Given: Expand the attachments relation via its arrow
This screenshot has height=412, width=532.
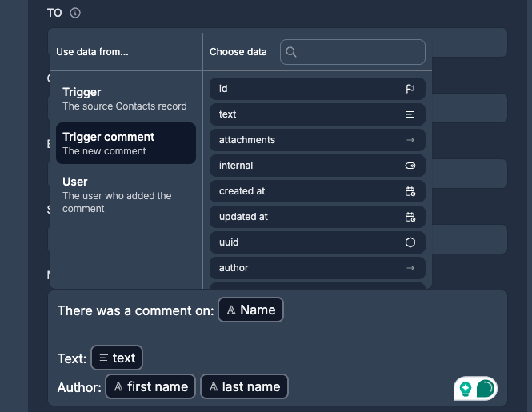Looking at the screenshot, I should pyautogui.click(x=410, y=140).
